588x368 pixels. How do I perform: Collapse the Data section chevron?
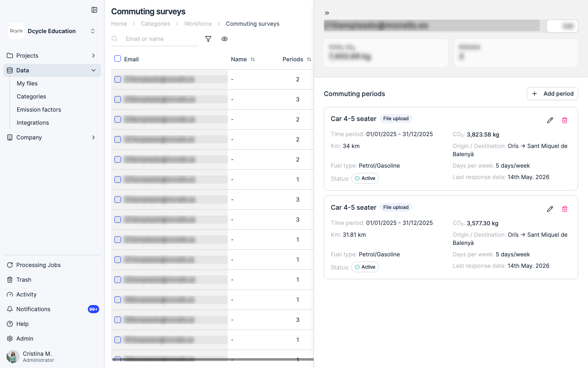tap(94, 70)
